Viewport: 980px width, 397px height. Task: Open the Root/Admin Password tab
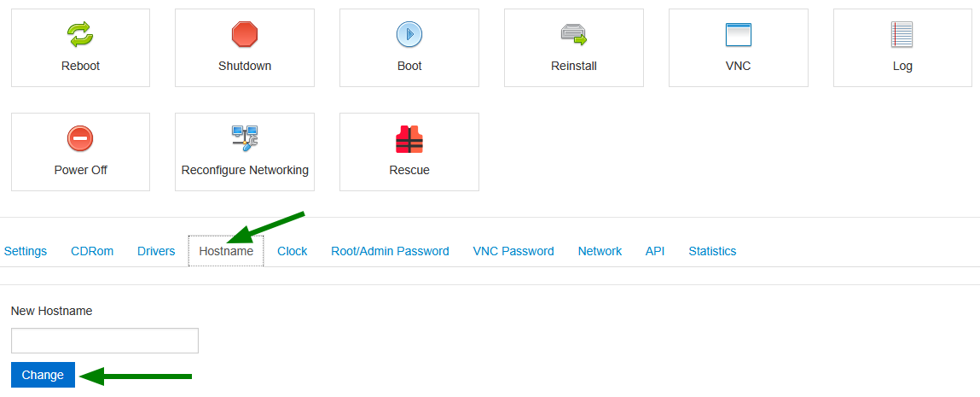[390, 251]
